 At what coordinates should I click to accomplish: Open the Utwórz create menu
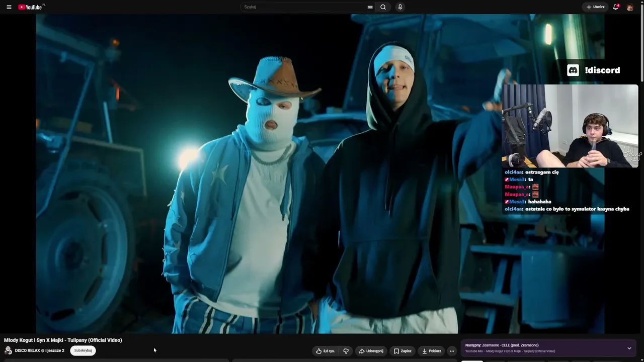tap(595, 7)
